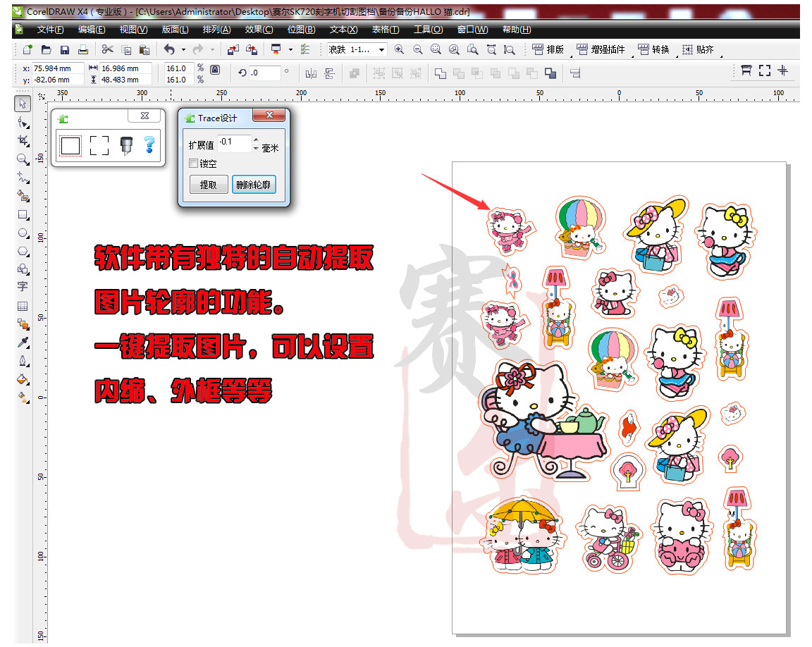Click the Import icon in the toolbar
The width and height of the screenshot is (812, 647).
pyautogui.click(x=233, y=50)
